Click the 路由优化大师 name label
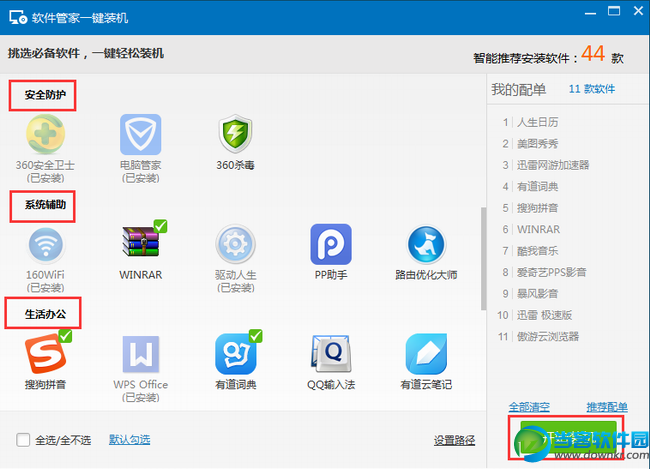Image resolution: width=650 pixels, height=469 pixels. tap(426, 275)
